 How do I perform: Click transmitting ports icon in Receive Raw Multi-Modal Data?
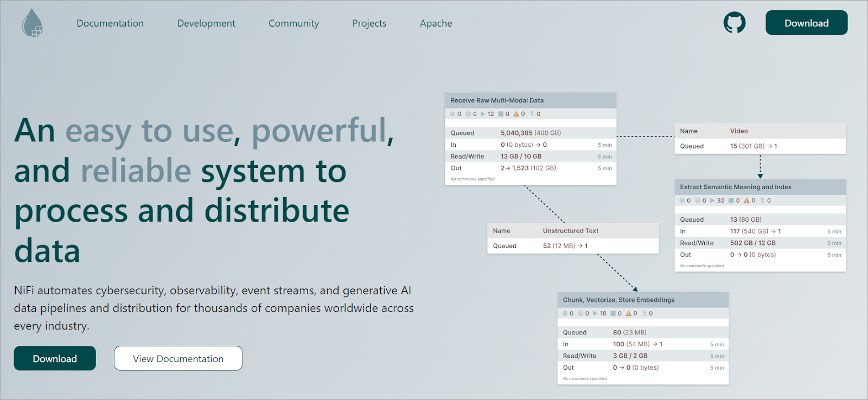click(452, 114)
